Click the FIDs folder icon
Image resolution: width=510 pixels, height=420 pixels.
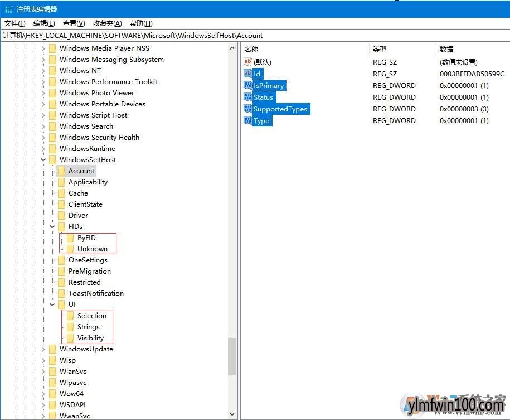coord(61,227)
